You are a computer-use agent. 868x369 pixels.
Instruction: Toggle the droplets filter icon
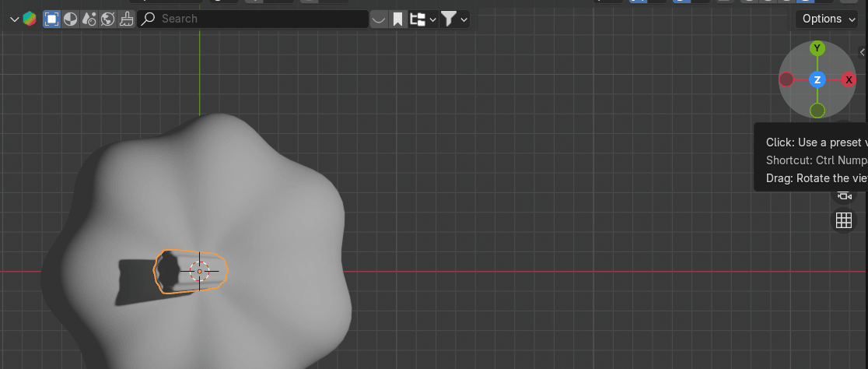(x=89, y=19)
